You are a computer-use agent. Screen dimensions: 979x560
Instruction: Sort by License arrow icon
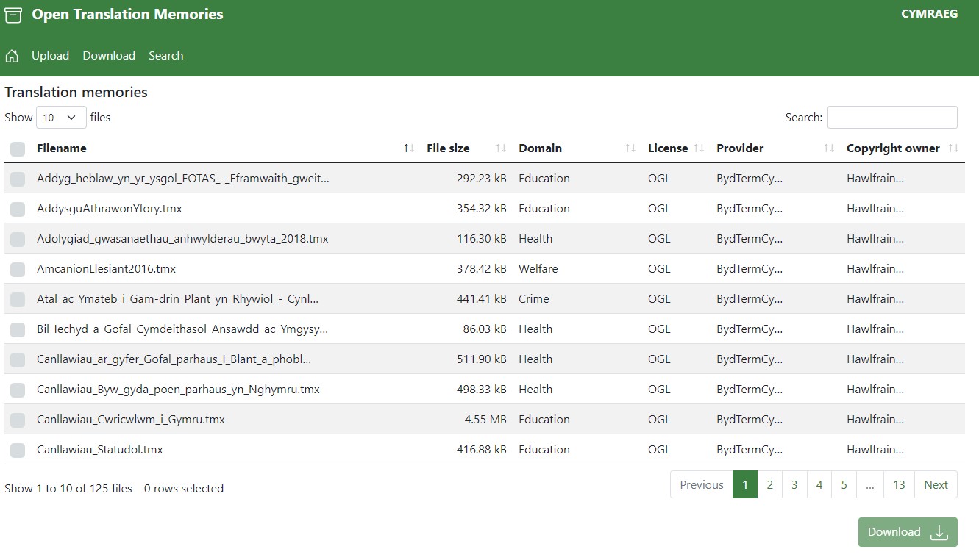[699, 148]
